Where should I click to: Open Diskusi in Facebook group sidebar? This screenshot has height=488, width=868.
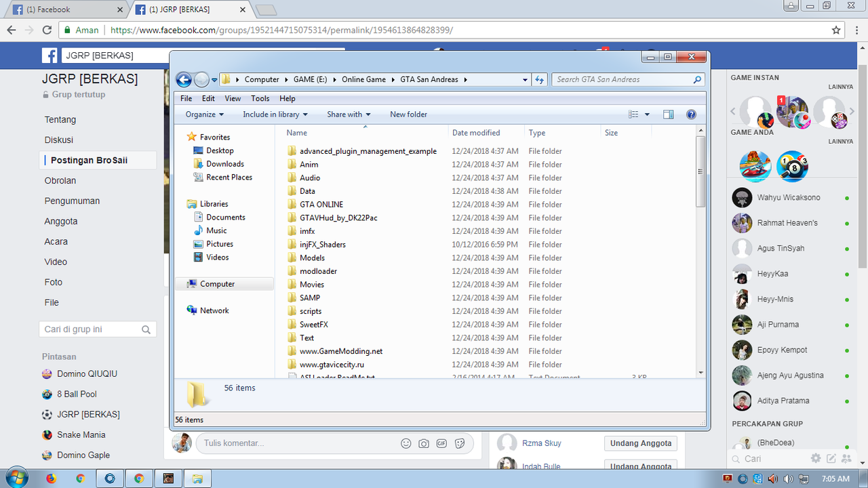(x=59, y=140)
